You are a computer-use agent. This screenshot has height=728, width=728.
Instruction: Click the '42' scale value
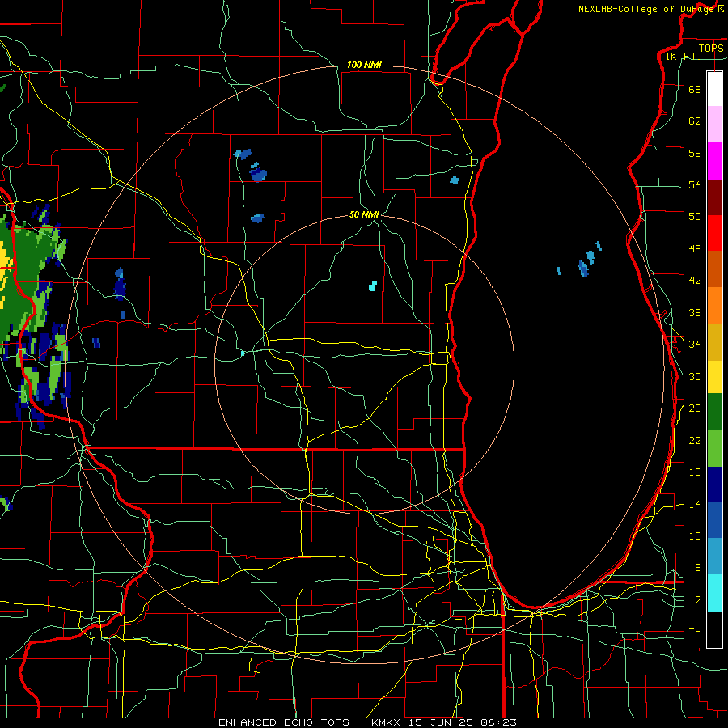tap(695, 281)
